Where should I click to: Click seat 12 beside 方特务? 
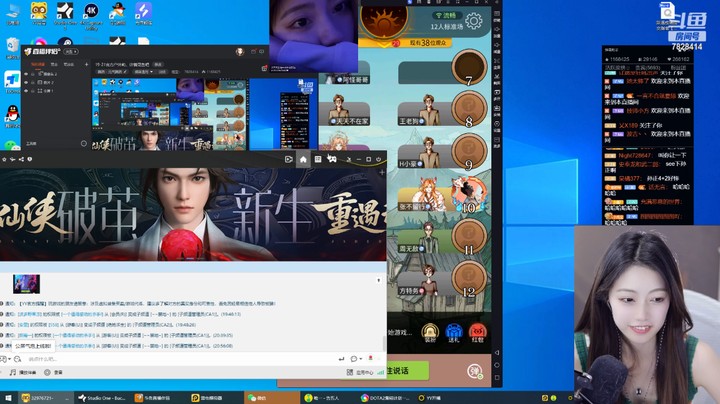click(x=469, y=279)
